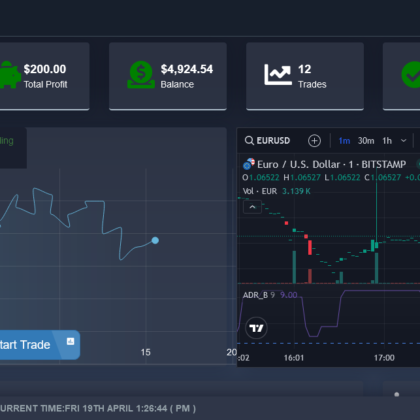Open the timeframe dropdown arrow beside 1h

tap(403, 141)
